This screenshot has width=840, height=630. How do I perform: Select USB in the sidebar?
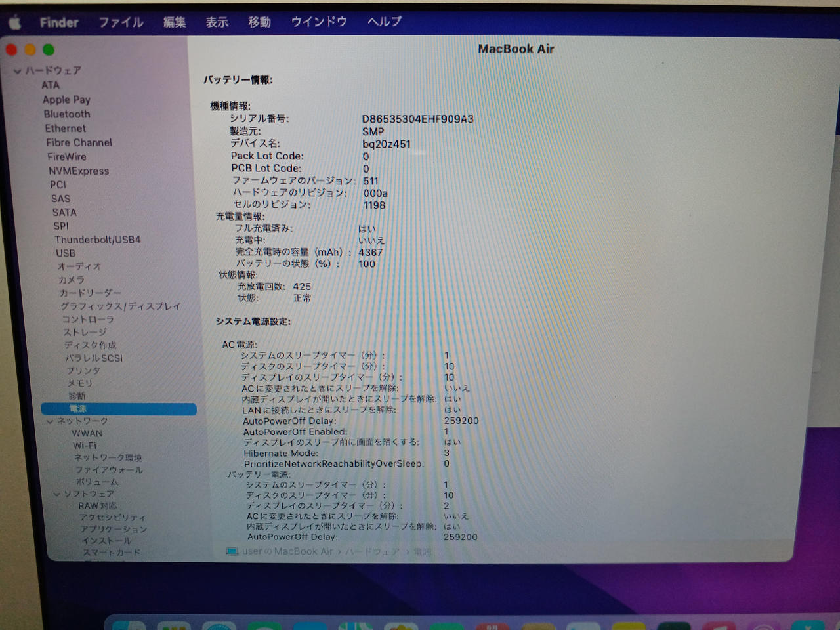click(66, 253)
